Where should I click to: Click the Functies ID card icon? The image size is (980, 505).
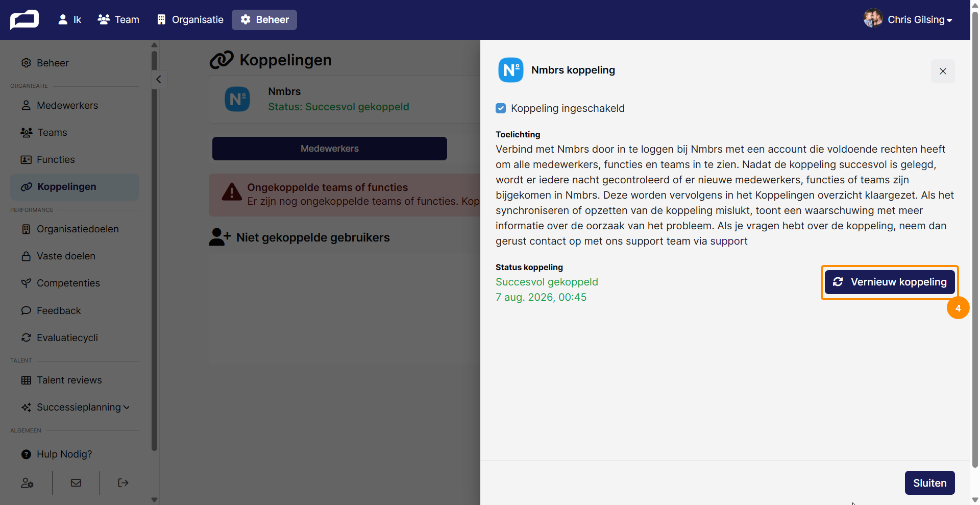(26, 159)
